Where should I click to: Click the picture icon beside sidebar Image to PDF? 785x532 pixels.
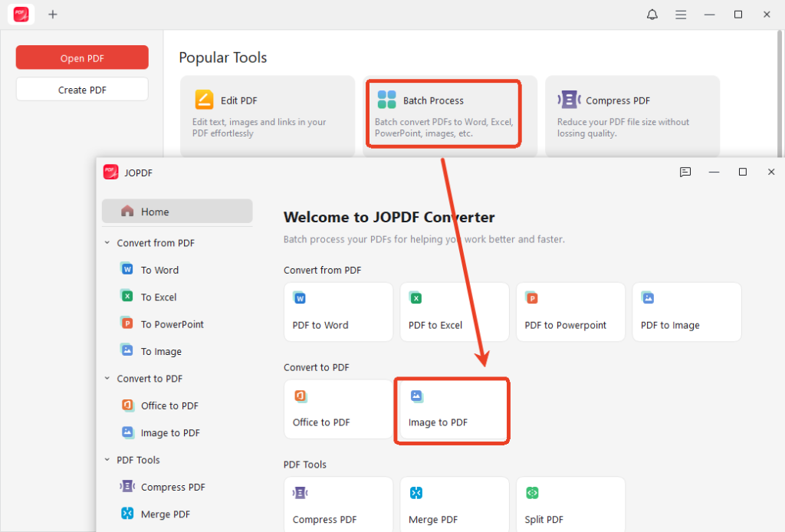(128, 432)
